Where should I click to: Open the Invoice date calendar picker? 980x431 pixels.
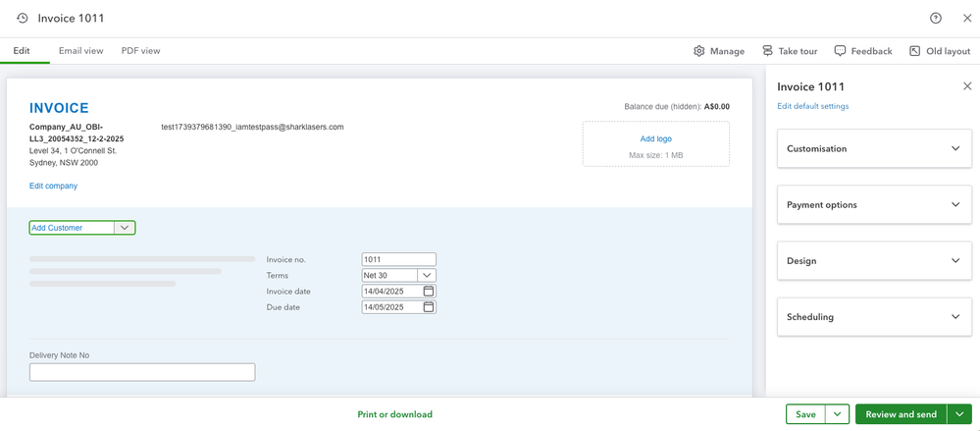(429, 291)
